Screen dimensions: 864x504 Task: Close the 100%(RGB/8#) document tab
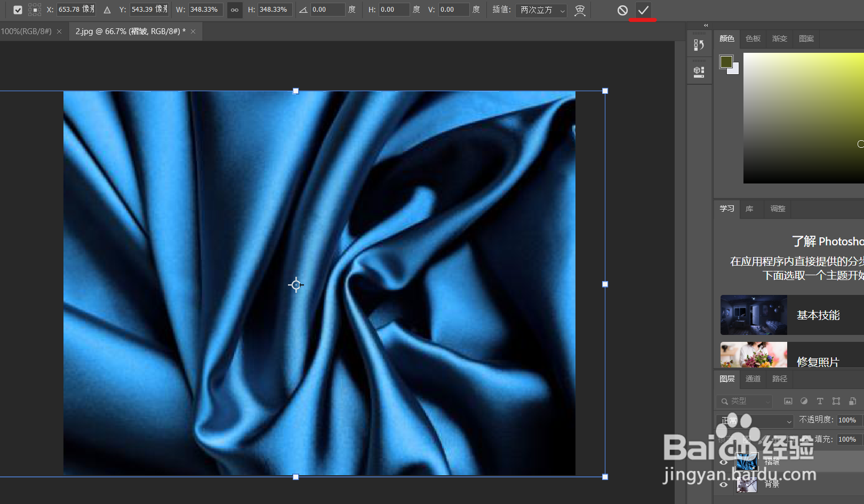coord(59,31)
